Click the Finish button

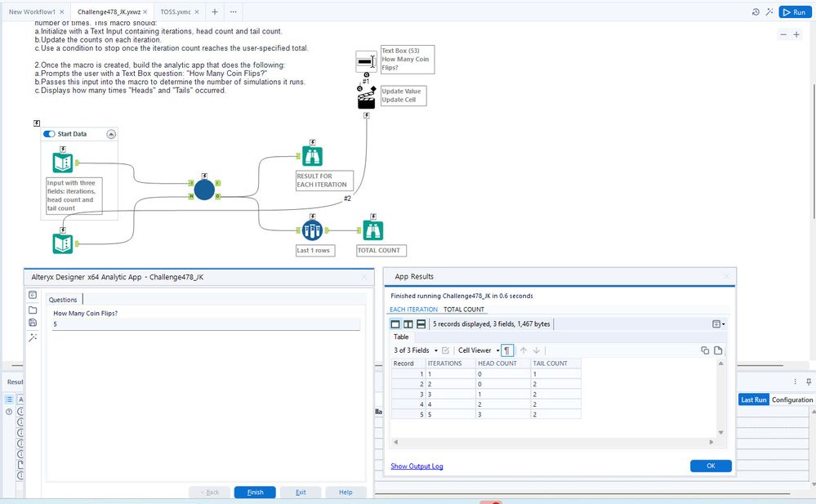coord(255,492)
